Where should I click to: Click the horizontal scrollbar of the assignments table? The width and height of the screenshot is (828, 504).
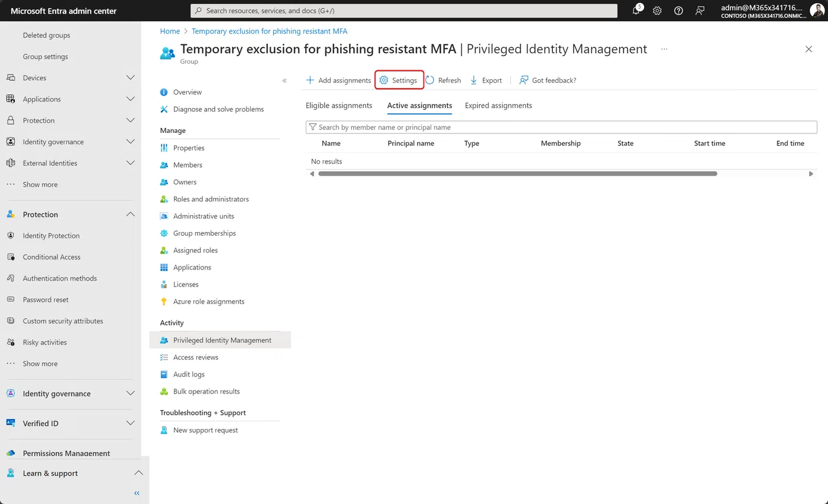(x=517, y=174)
